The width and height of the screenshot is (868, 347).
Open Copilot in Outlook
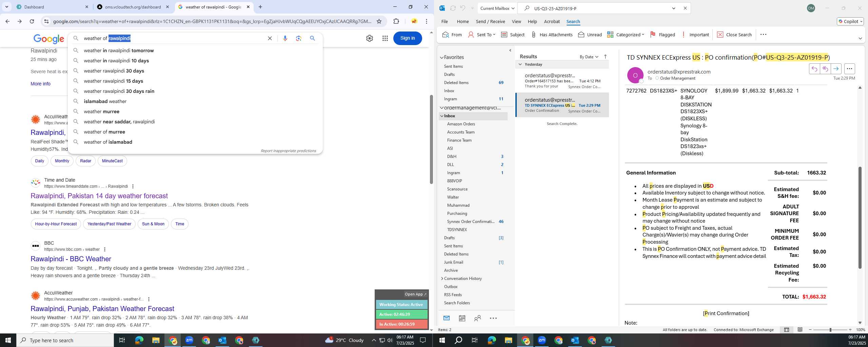pos(850,21)
